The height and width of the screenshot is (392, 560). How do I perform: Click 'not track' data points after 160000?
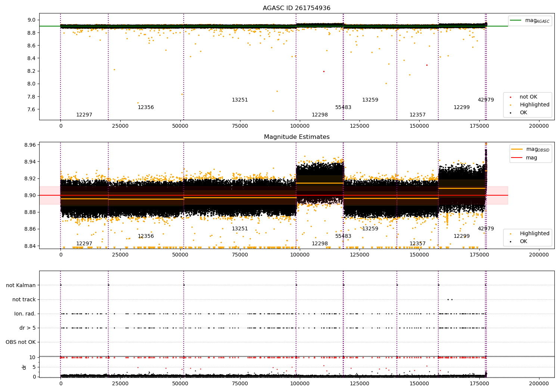click(x=450, y=299)
